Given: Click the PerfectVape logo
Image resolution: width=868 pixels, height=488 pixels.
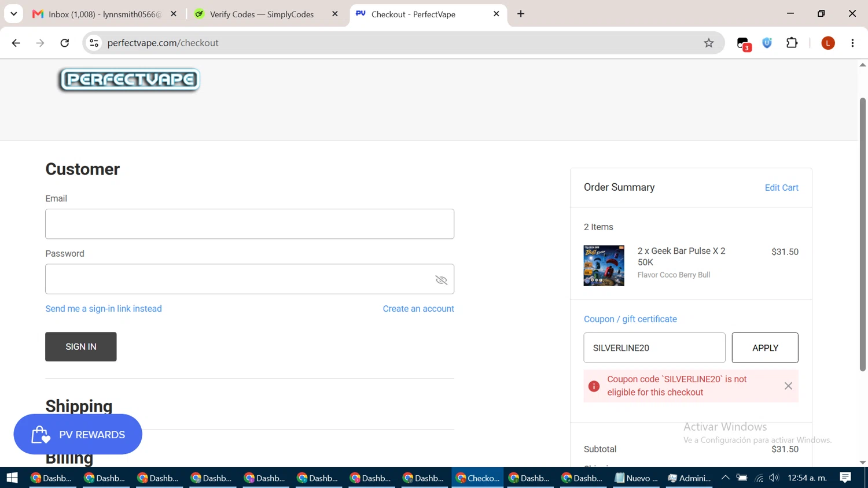Looking at the screenshot, I should (x=129, y=80).
